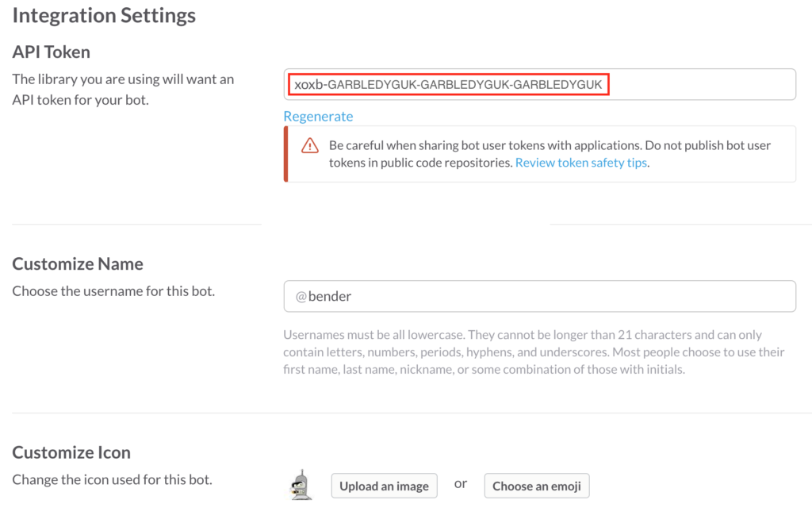
Task: Click the Customize Name section heading
Action: coord(78,264)
